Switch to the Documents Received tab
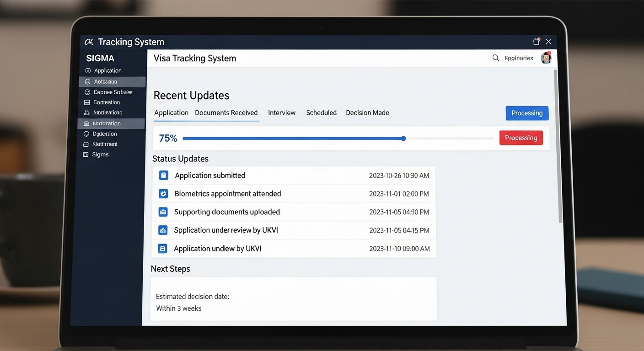The image size is (644, 351). [x=226, y=113]
